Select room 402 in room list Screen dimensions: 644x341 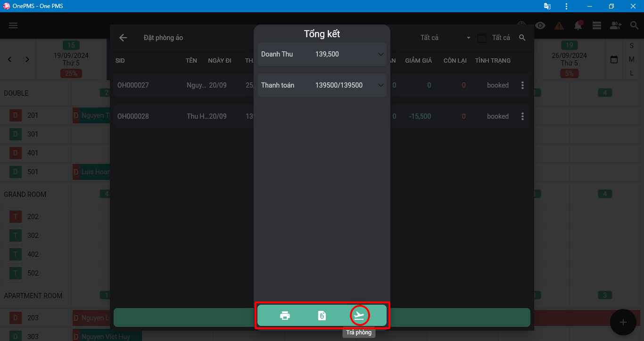pos(33,254)
